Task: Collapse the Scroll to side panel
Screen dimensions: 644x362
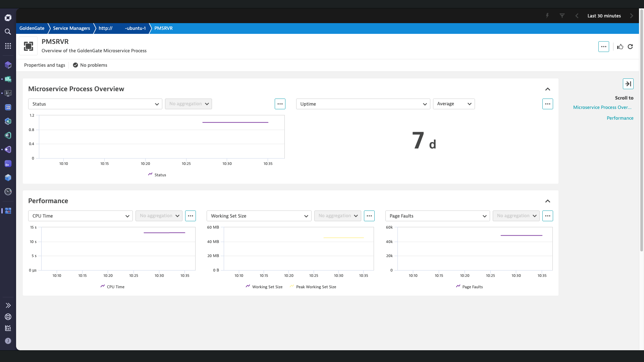Action: [x=628, y=84]
